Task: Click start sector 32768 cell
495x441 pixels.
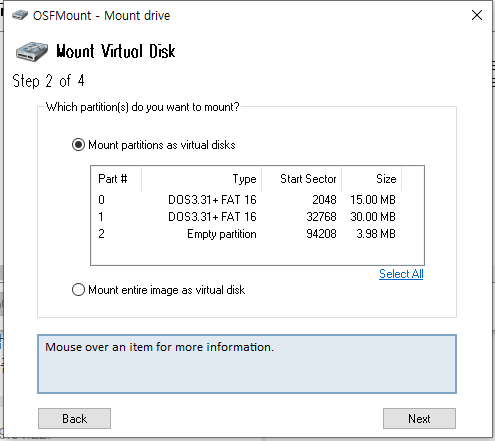Action: 321,217
